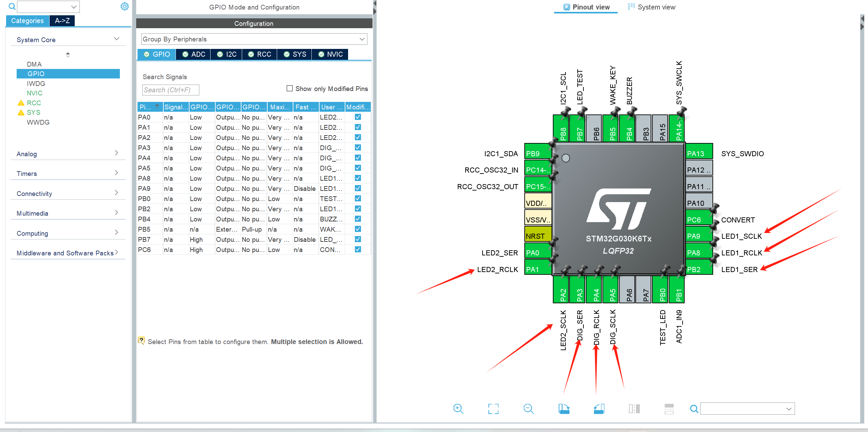Screen dimensions: 868x432
Task: Sort table by Pin Name column header
Action: click(150, 107)
